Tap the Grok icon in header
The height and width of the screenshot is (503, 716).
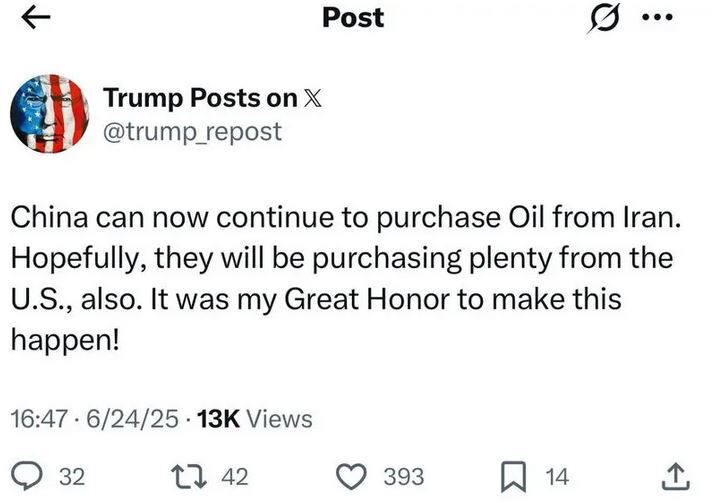coord(602,18)
